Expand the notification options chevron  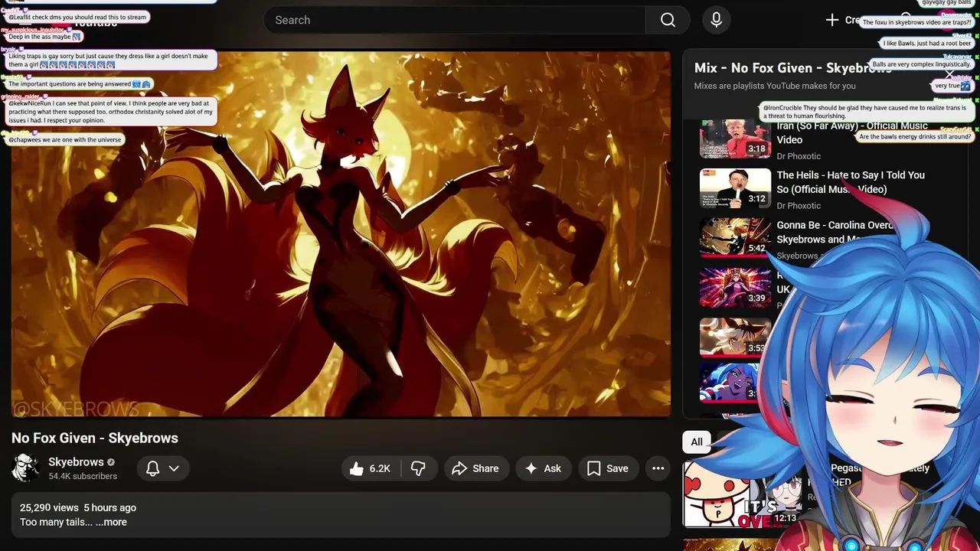tap(174, 468)
